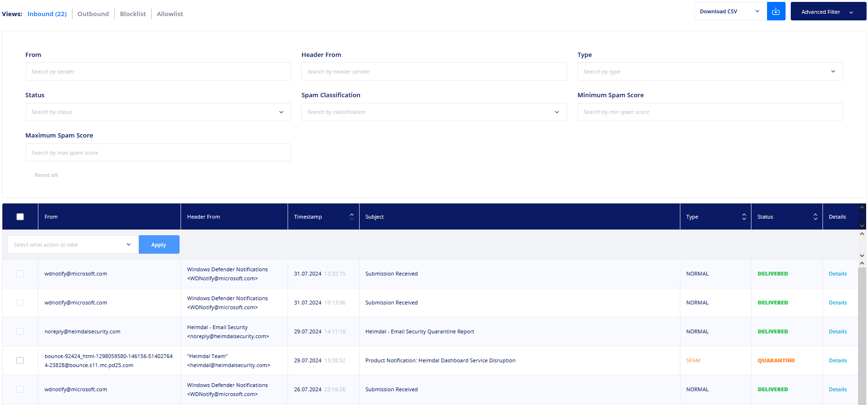868x405 pixels.
Task: Focus the Maximum Spam Score field
Action: coord(158,152)
